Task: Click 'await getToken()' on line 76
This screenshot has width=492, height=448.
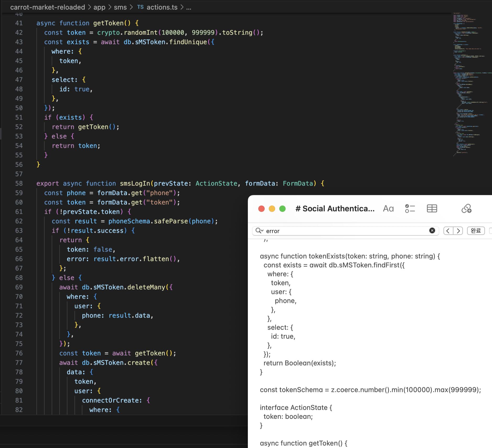Action: pyautogui.click(x=142, y=353)
